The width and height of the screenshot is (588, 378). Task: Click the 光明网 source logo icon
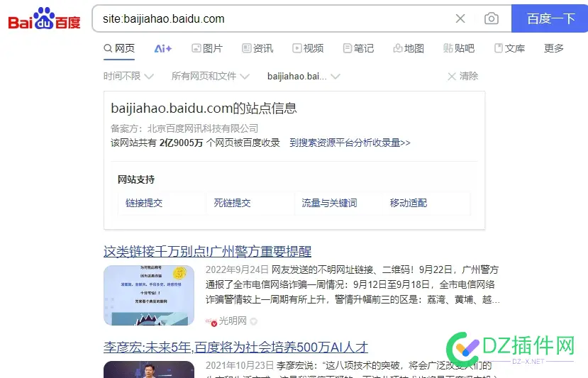coord(211,321)
